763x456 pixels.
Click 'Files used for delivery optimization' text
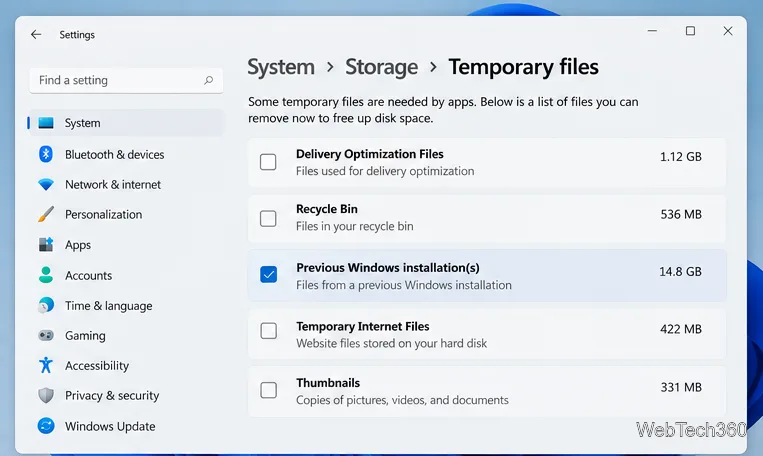click(x=385, y=171)
